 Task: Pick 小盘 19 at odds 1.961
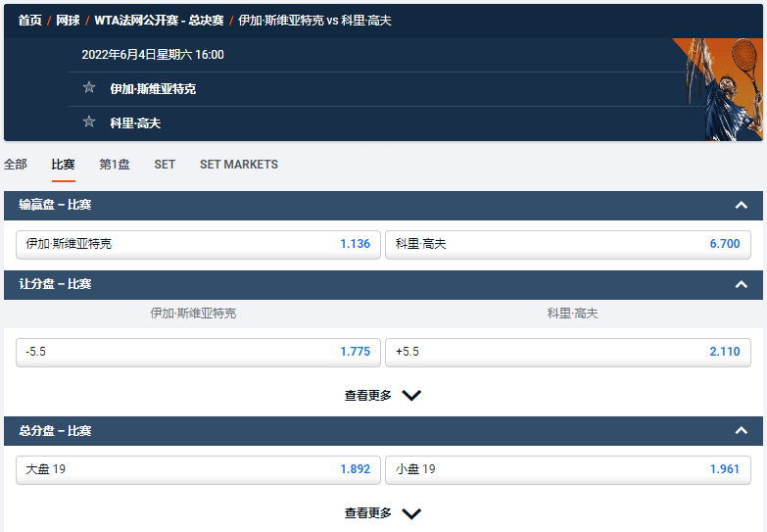point(568,470)
